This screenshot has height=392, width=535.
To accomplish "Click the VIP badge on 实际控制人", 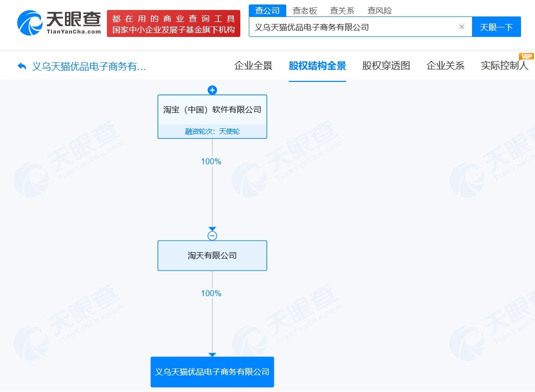I will click(526, 56).
